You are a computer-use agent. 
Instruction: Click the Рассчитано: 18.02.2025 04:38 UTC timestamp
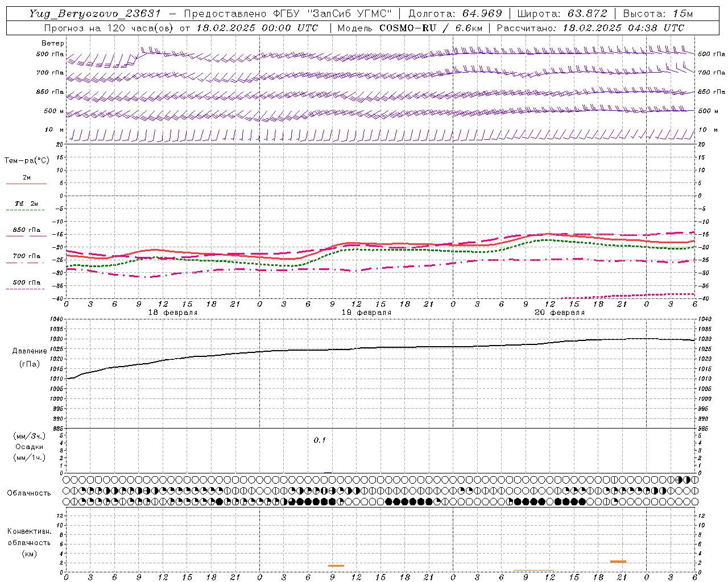coord(590,28)
